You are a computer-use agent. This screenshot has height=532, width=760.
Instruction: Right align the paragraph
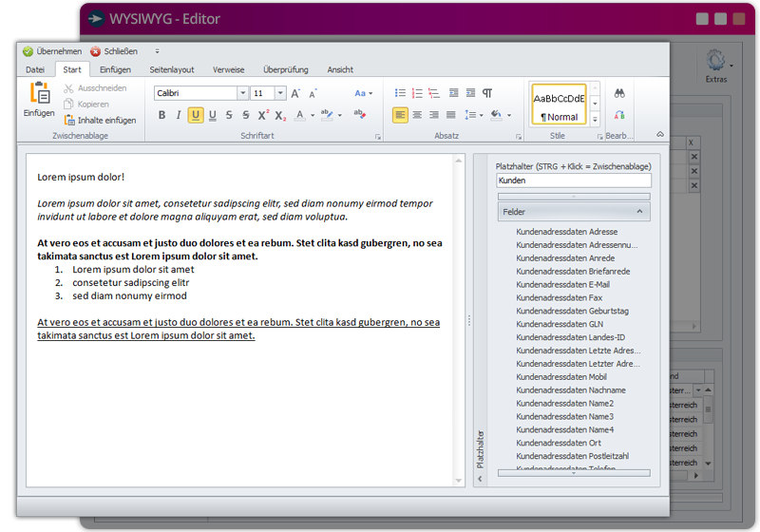[434, 115]
